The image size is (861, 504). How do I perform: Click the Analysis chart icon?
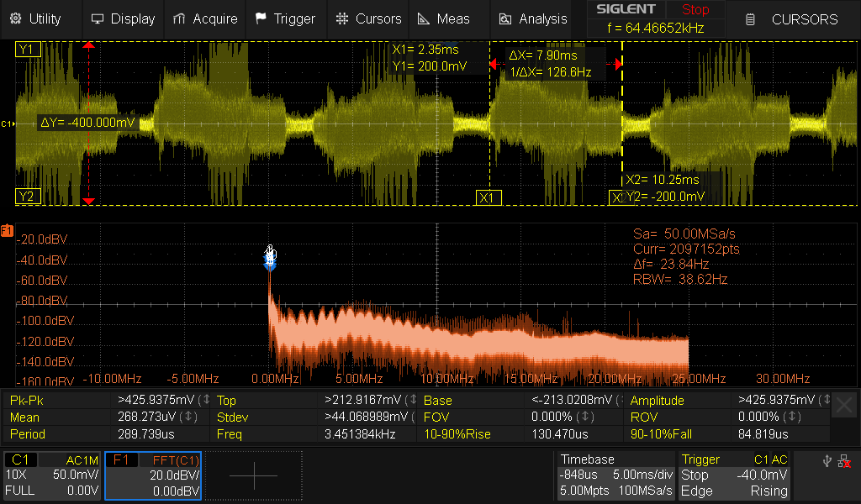[505, 19]
